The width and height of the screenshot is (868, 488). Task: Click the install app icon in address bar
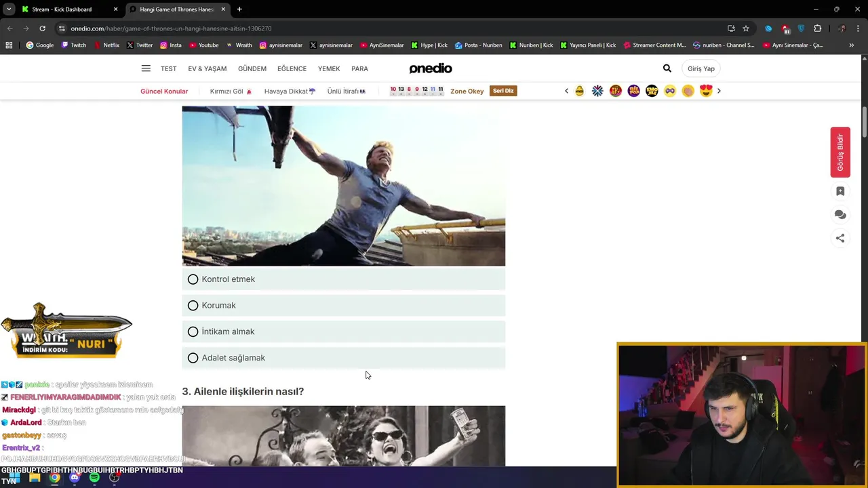tap(731, 28)
